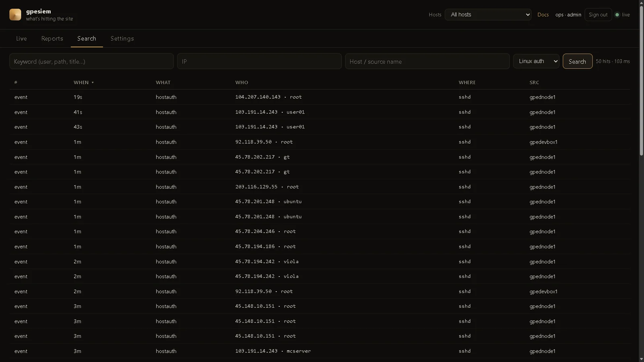Click the 50 hits · 103 ms result count
The width and height of the screenshot is (644, 362).
(613, 61)
